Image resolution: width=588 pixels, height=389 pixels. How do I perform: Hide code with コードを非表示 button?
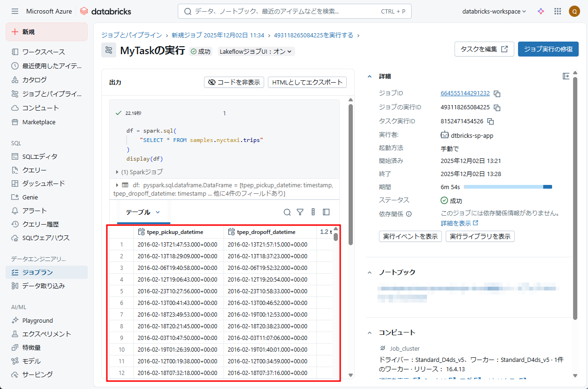[234, 82]
